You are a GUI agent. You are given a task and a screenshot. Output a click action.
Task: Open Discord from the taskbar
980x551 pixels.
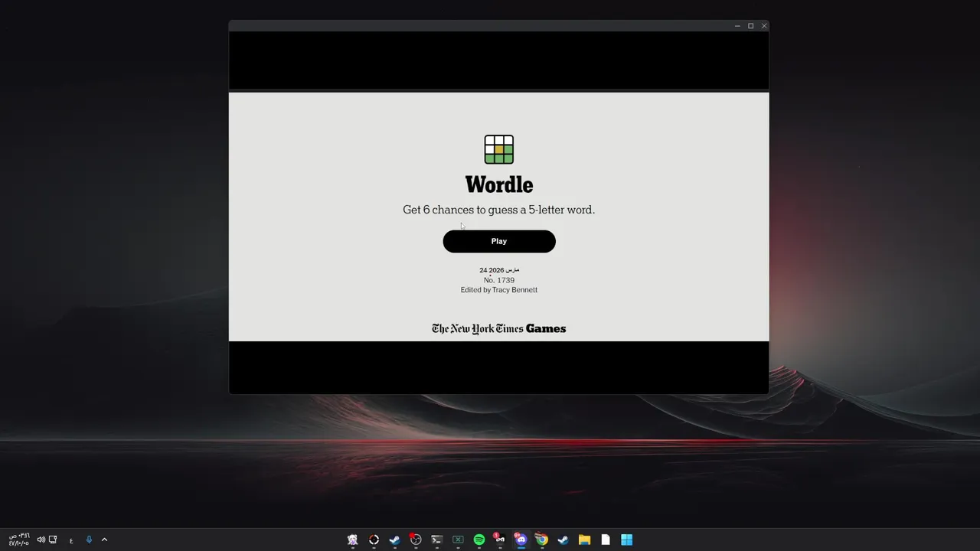coord(521,540)
